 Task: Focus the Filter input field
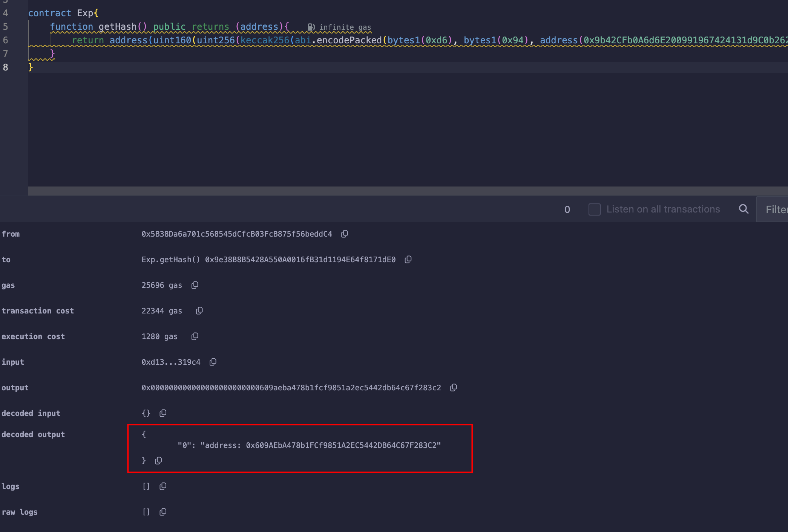(772, 209)
